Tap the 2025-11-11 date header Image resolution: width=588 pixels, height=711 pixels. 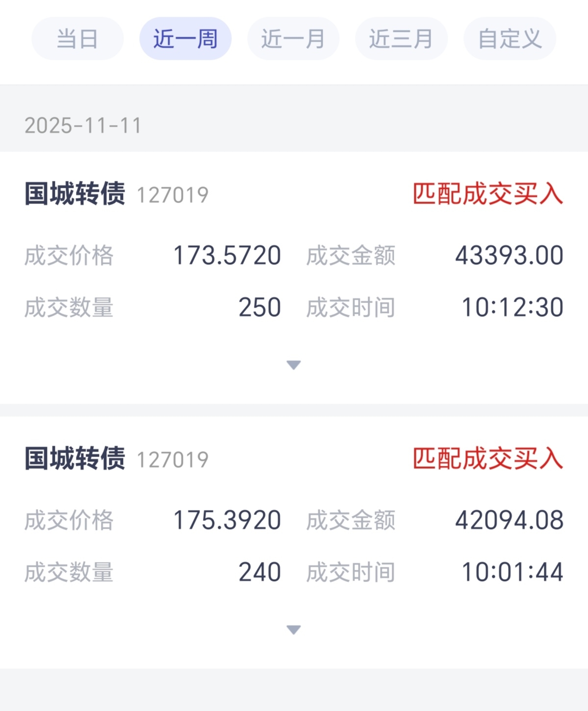coord(83,126)
